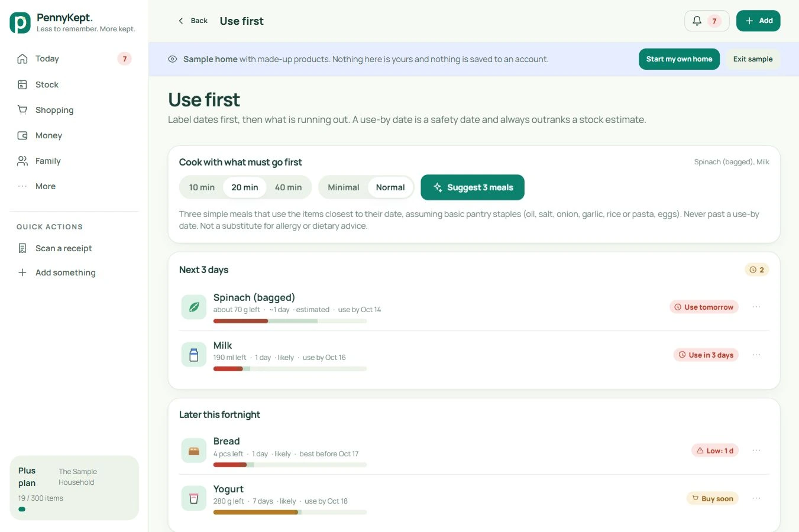This screenshot has width=799, height=532.
Task: Exit the sample home
Action: [753, 59]
